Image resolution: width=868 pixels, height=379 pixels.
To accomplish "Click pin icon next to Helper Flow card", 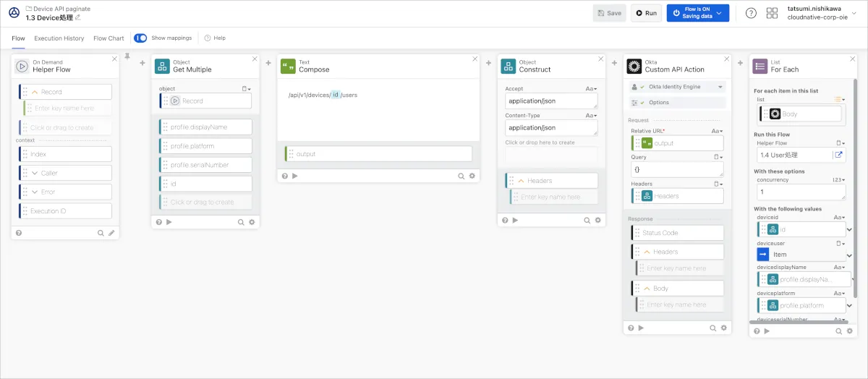I will point(127,56).
